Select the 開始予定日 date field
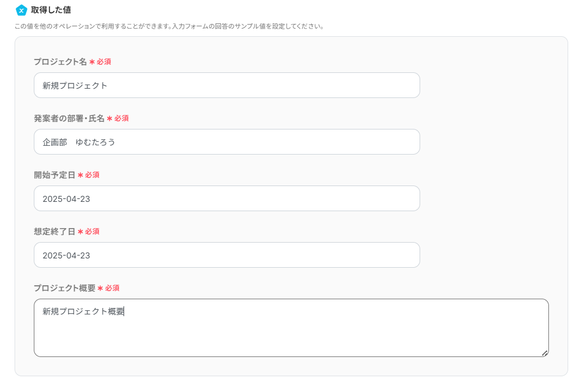 click(x=227, y=198)
